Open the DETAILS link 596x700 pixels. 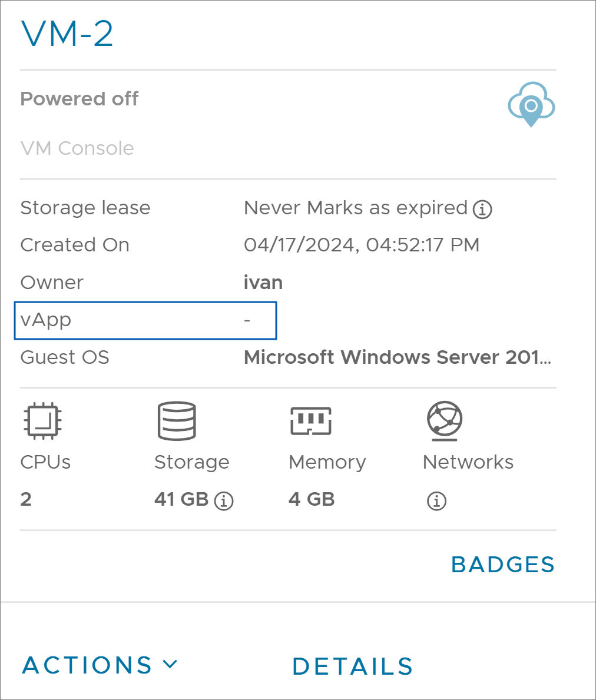(353, 666)
